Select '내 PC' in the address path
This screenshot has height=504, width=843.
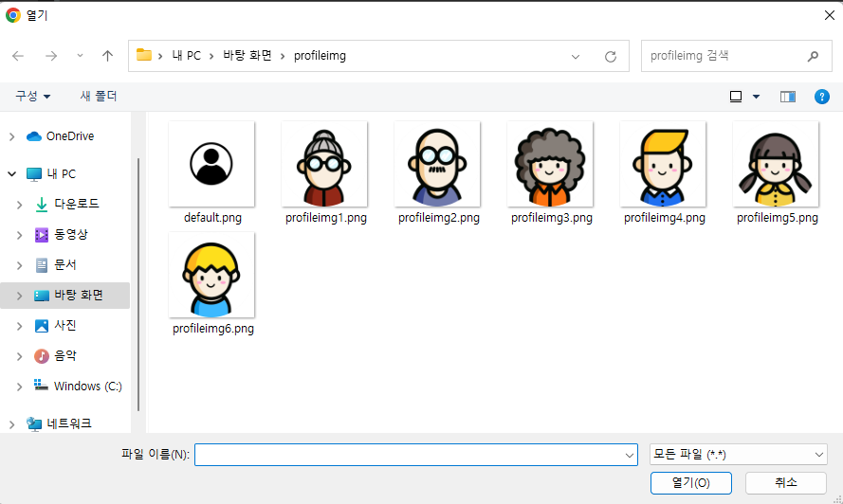coord(187,55)
